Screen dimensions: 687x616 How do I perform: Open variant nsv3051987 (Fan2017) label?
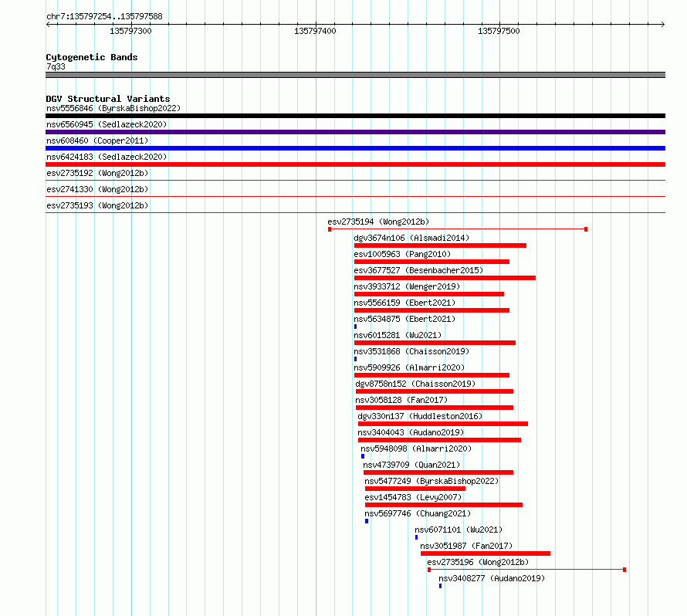[x=466, y=546]
